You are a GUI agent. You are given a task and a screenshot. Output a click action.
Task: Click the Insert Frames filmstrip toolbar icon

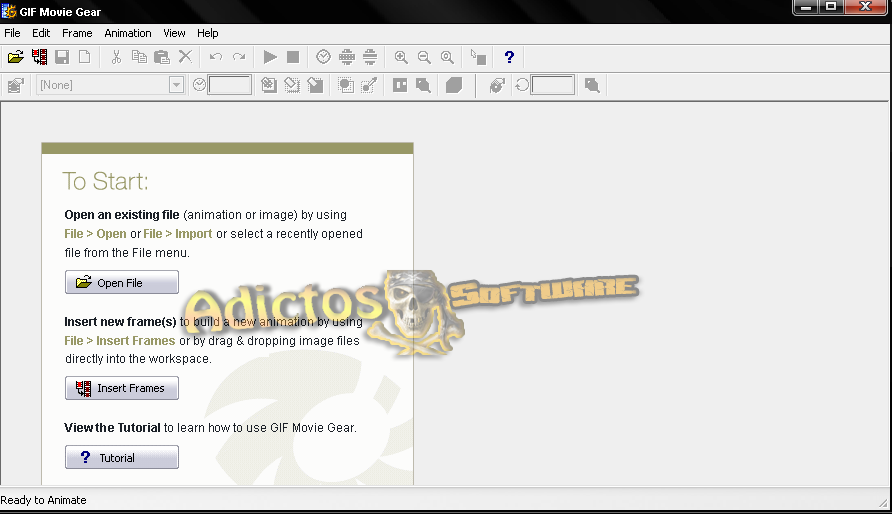pyautogui.click(x=39, y=57)
